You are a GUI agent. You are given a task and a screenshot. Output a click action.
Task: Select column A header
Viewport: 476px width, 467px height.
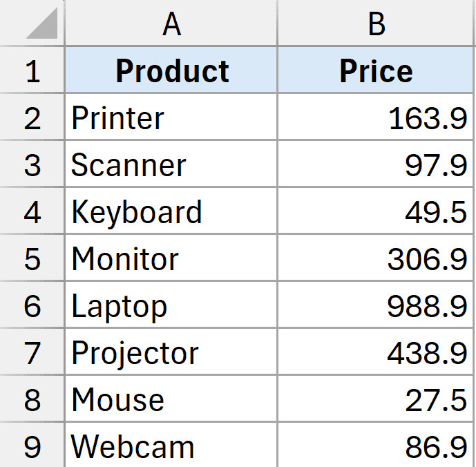tap(171, 24)
